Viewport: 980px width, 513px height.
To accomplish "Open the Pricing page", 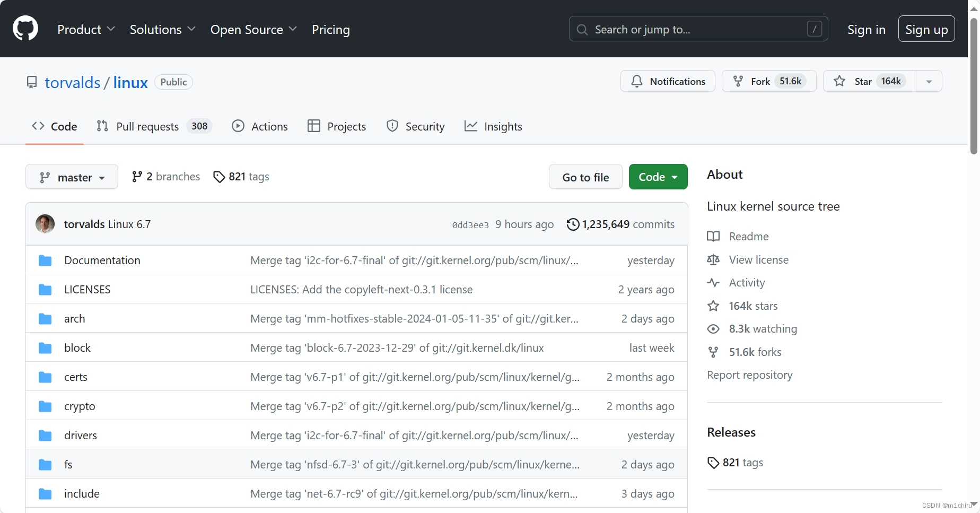I will click(331, 30).
